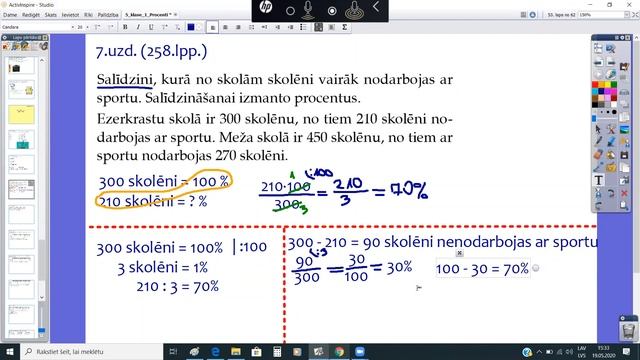Open the main menu icon in toolbox
This screenshot has height=360, width=640.
point(598,49)
